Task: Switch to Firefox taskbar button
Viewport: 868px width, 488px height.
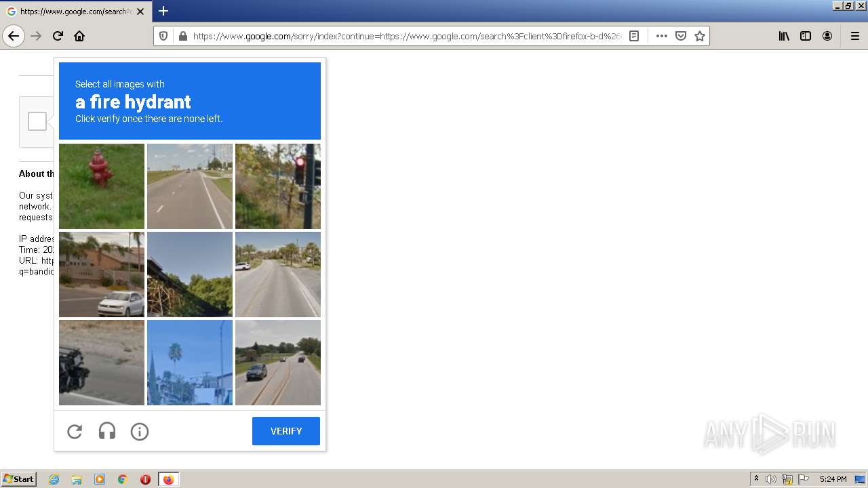Action: click(x=168, y=479)
